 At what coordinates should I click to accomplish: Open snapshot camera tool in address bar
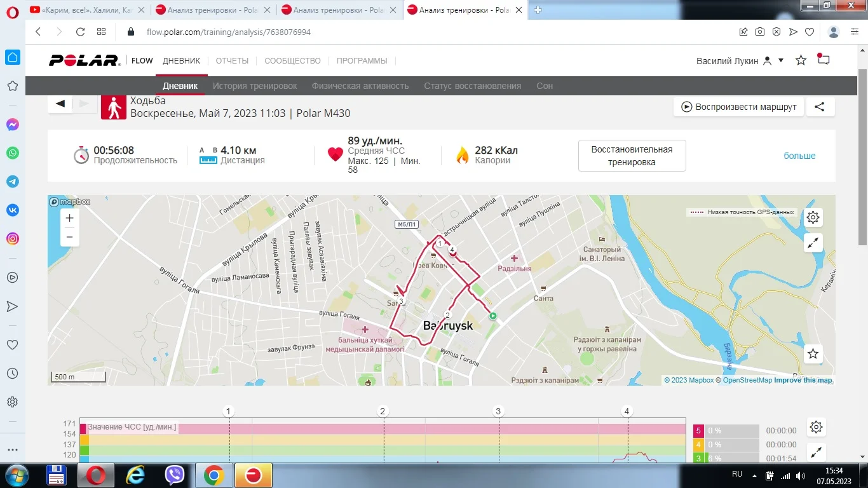click(760, 32)
